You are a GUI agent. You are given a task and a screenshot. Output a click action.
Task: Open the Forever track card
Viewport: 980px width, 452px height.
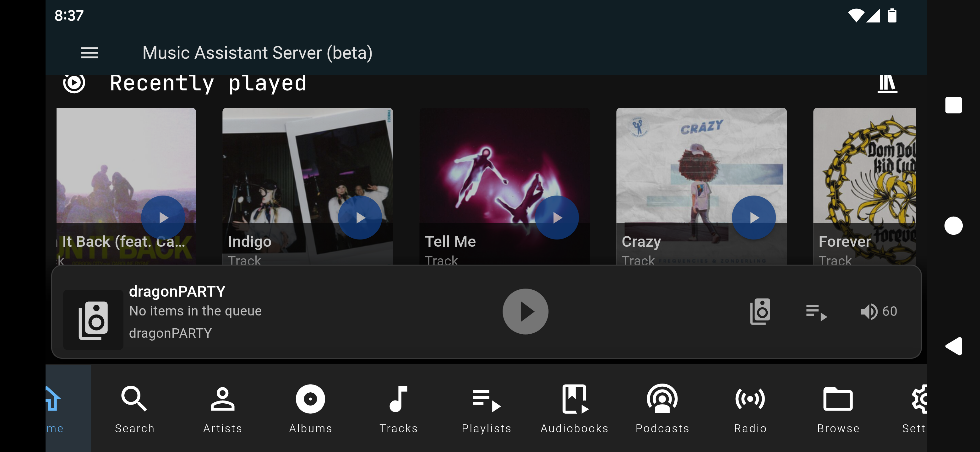(x=864, y=186)
